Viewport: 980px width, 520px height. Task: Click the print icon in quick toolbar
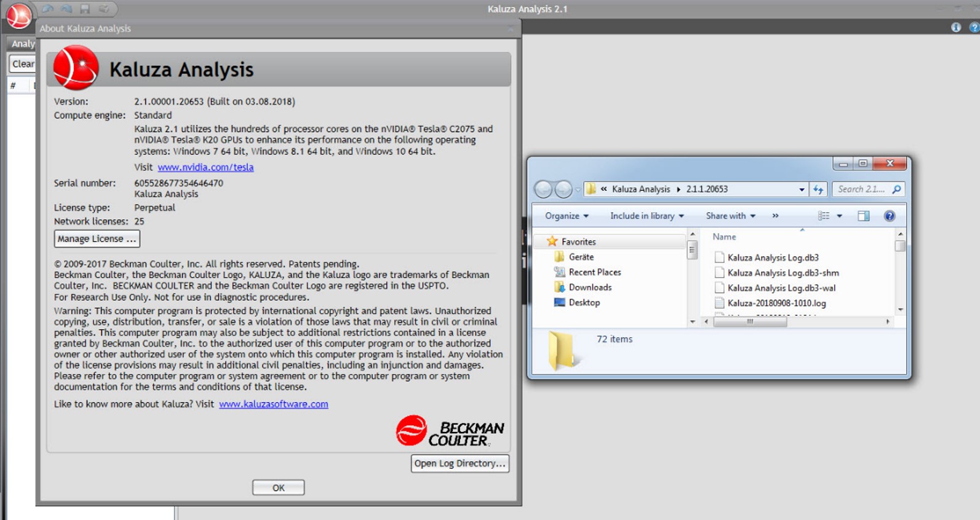point(103,9)
